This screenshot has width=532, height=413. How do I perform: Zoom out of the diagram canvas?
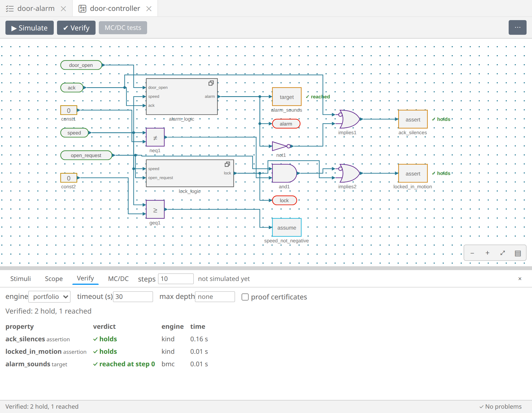coord(472,253)
